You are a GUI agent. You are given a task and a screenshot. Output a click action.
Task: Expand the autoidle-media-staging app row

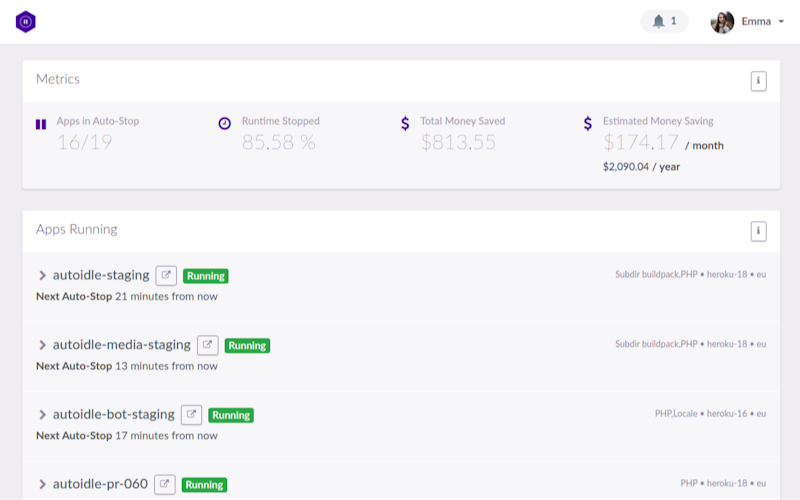(x=42, y=345)
